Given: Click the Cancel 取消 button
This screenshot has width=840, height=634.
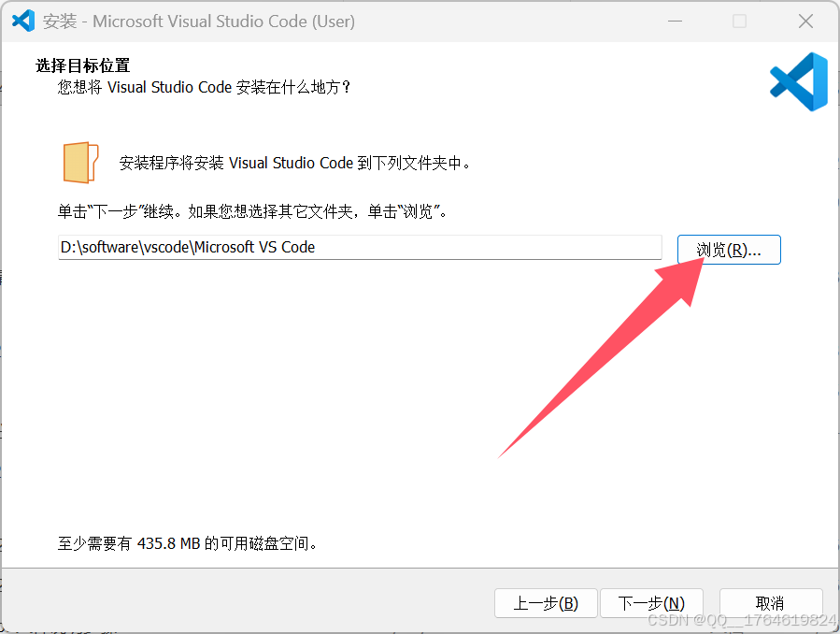Looking at the screenshot, I should [x=770, y=603].
